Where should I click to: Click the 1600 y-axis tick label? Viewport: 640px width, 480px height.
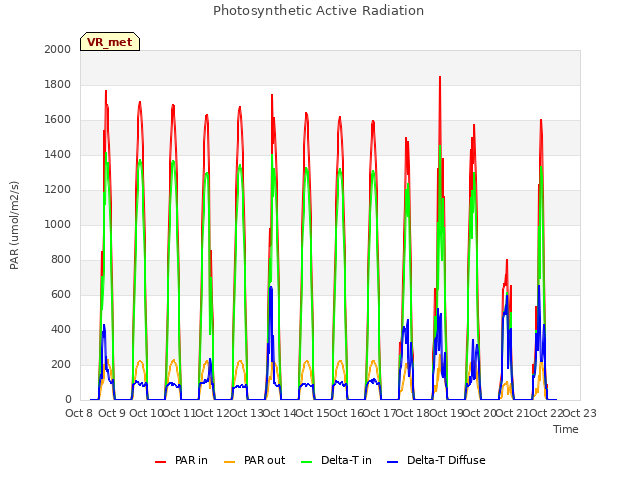tap(58, 120)
